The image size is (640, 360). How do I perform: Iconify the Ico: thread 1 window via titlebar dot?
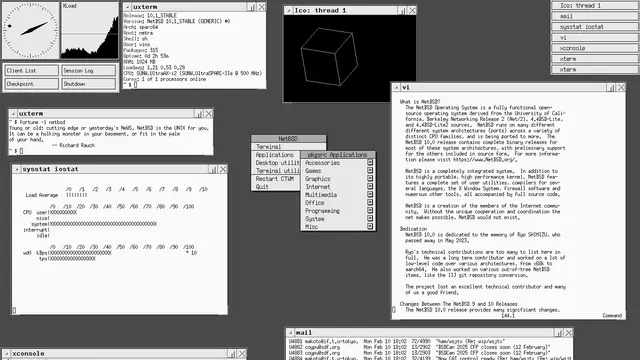289,11
